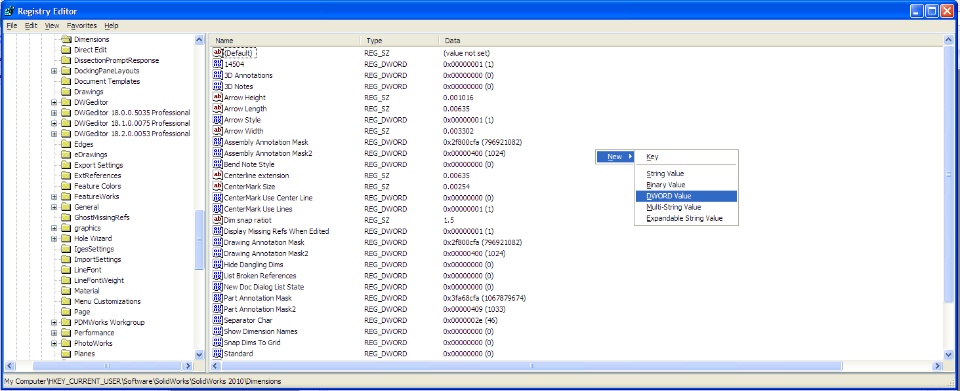Click the Arrow Height string value icon
Image resolution: width=960 pixels, height=391 pixels.
pyautogui.click(x=217, y=97)
